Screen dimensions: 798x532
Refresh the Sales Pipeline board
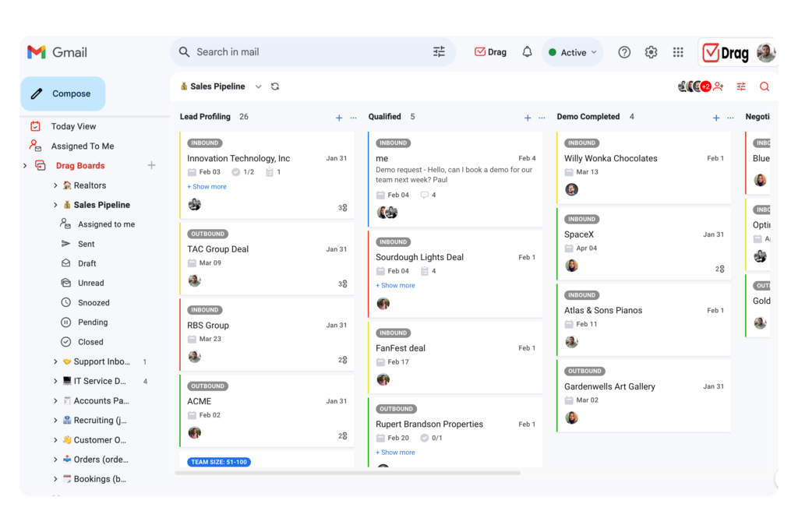[x=275, y=86]
